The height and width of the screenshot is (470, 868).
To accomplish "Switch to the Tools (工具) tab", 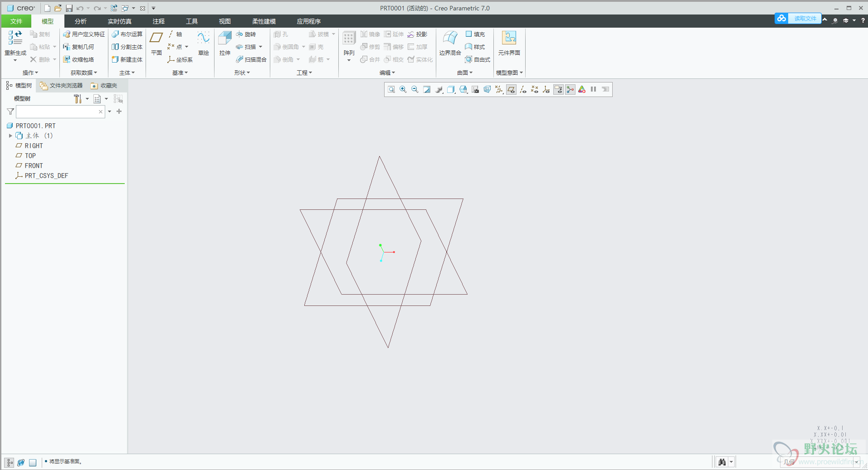I will coord(192,21).
